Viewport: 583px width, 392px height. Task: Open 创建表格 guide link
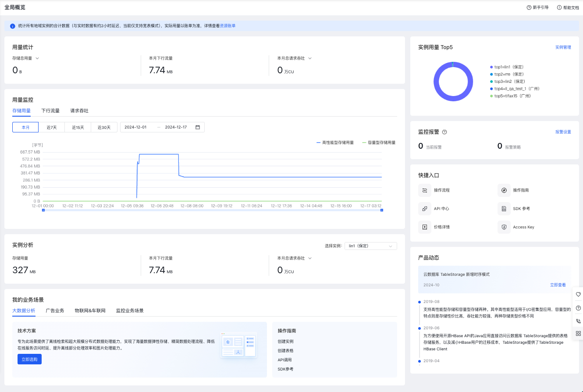285,351
